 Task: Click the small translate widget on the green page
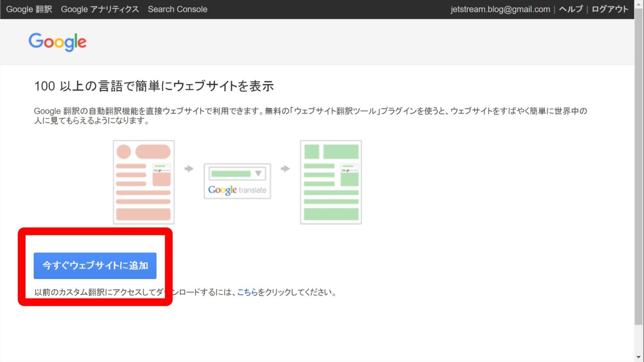[x=349, y=168]
